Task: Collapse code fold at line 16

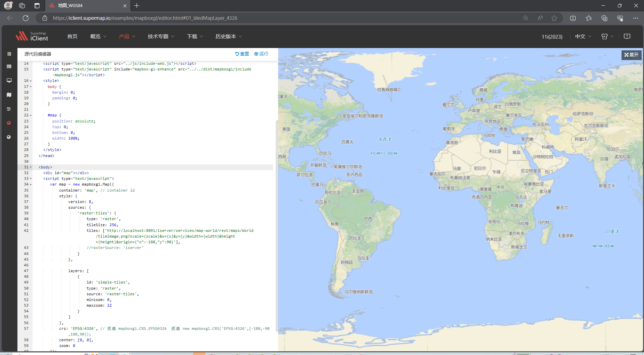Action: 31,81
